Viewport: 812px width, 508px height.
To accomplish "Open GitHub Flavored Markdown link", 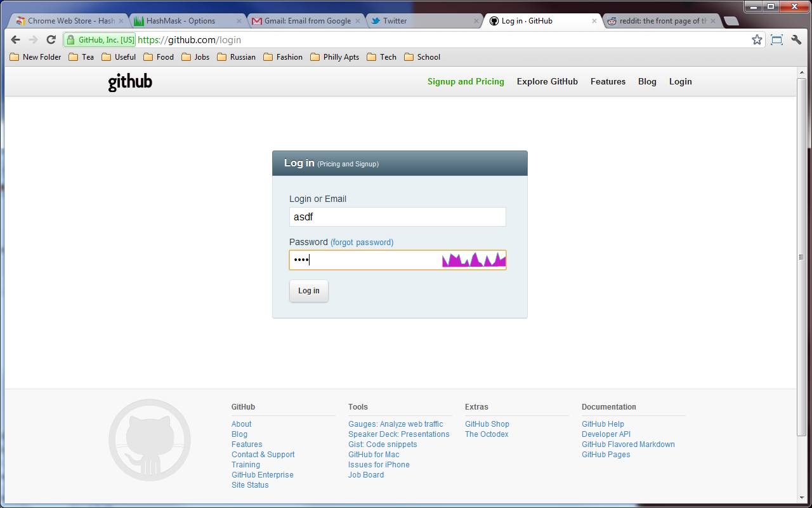I will tap(628, 444).
